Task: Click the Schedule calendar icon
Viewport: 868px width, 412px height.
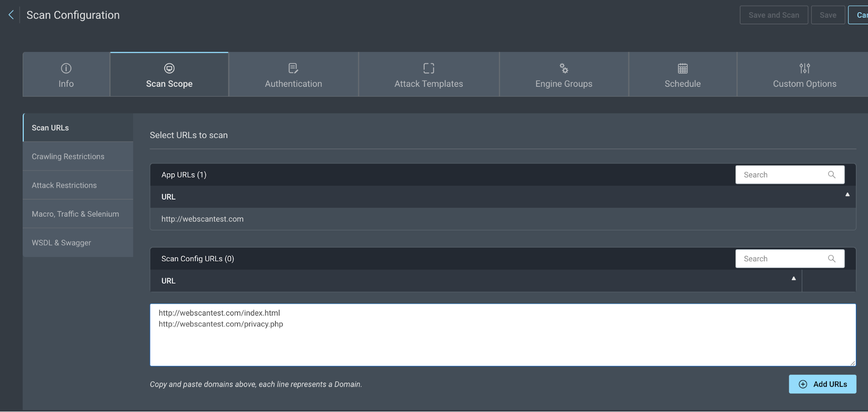Action: click(683, 68)
